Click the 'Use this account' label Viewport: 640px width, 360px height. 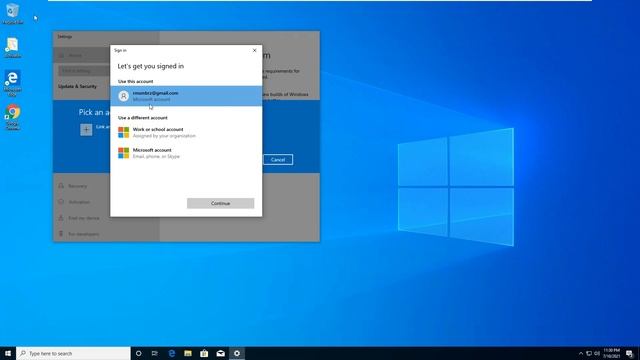(x=136, y=82)
